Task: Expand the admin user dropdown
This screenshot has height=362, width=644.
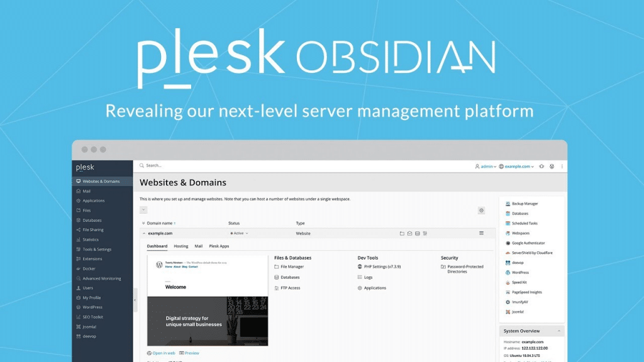Action: point(486,167)
